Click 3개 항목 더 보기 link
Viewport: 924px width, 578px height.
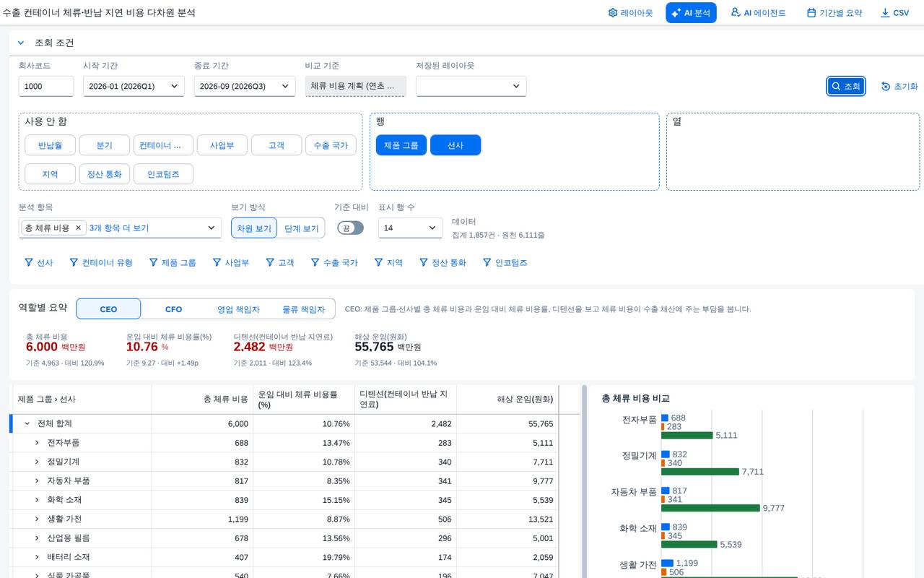pyautogui.click(x=119, y=228)
